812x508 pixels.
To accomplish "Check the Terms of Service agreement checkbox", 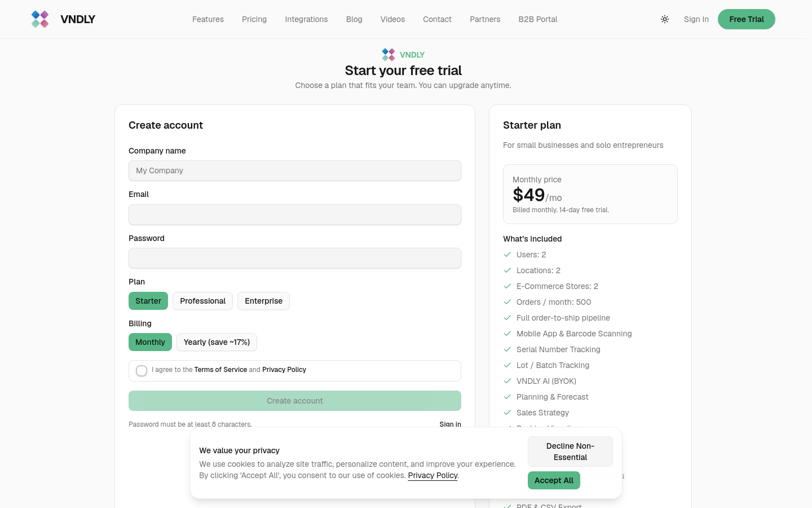I will point(142,371).
